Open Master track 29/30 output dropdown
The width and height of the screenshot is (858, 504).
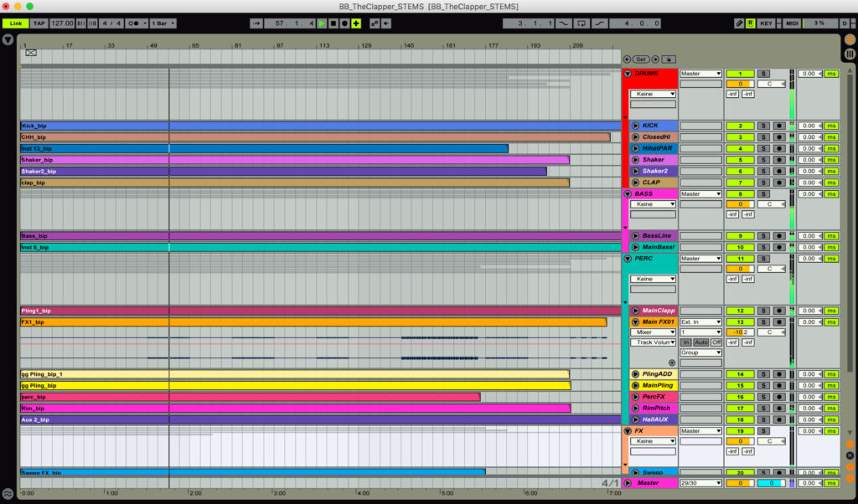(x=700, y=483)
